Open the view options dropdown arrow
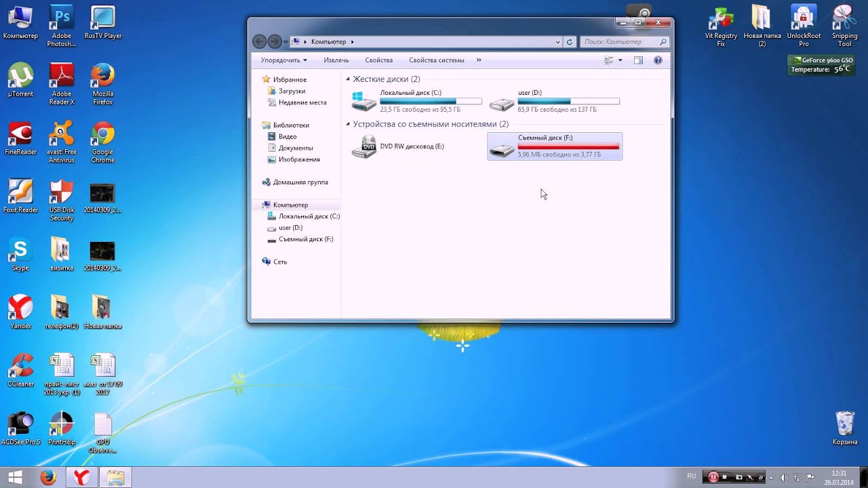Image resolution: width=868 pixels, height=488 pixels. tap(620, 60)
